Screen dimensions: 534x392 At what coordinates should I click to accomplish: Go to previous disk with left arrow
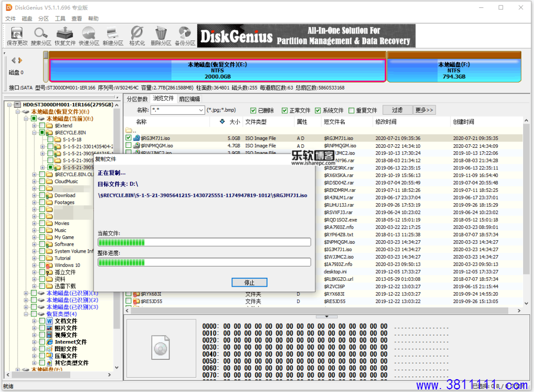tap(14, 60)
